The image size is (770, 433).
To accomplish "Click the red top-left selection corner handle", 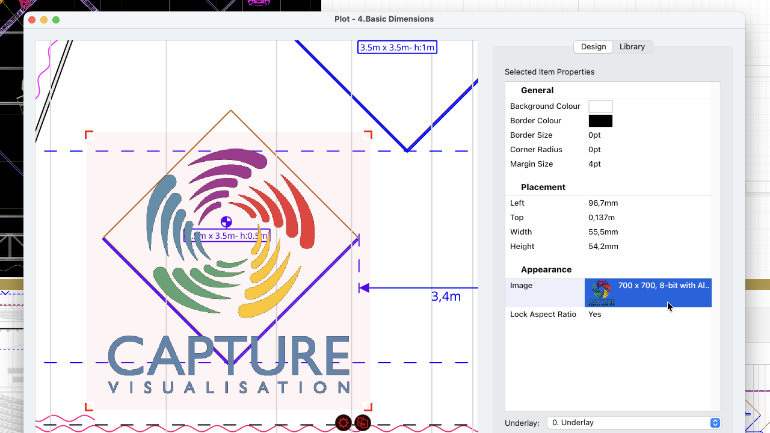I will coord(88,134).
